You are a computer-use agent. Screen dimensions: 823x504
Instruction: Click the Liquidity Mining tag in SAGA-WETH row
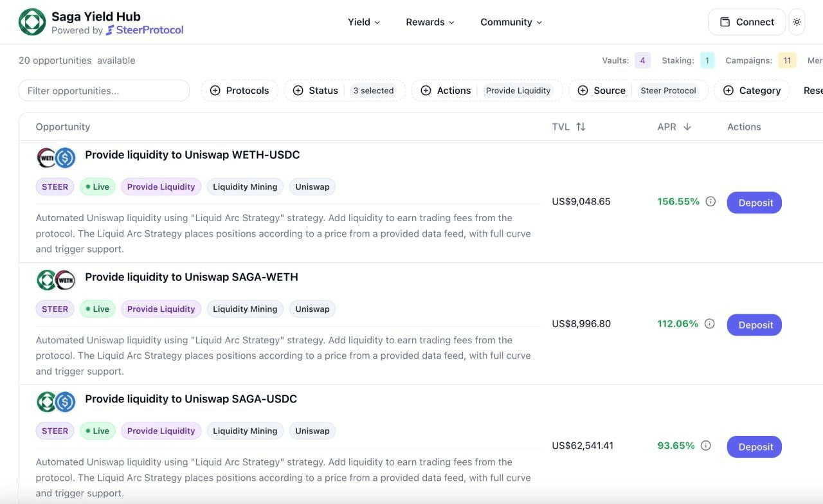[x=245, y=309]
